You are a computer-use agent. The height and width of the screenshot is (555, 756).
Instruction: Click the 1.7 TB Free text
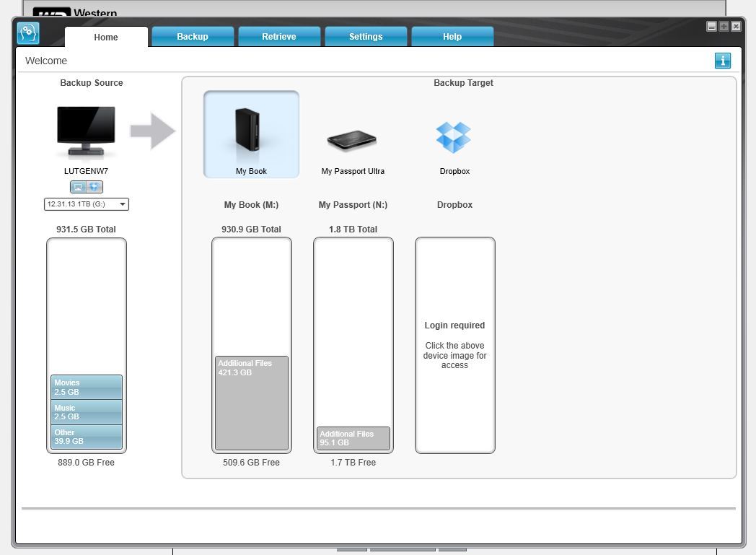tap(353, 463)
